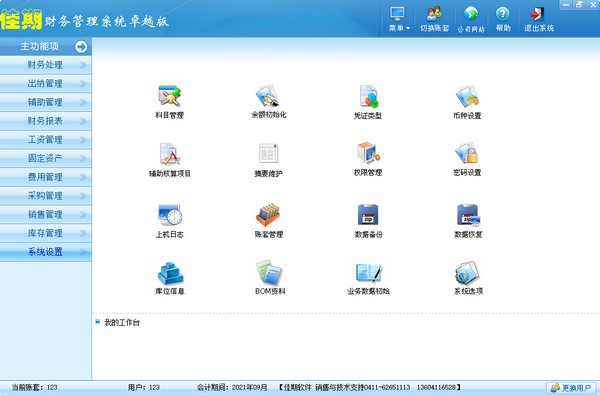Click arrow icon next to 主功能项
The height and width of the screenshot is (395, 600).
pyautogui.click(x=81, y=47)
